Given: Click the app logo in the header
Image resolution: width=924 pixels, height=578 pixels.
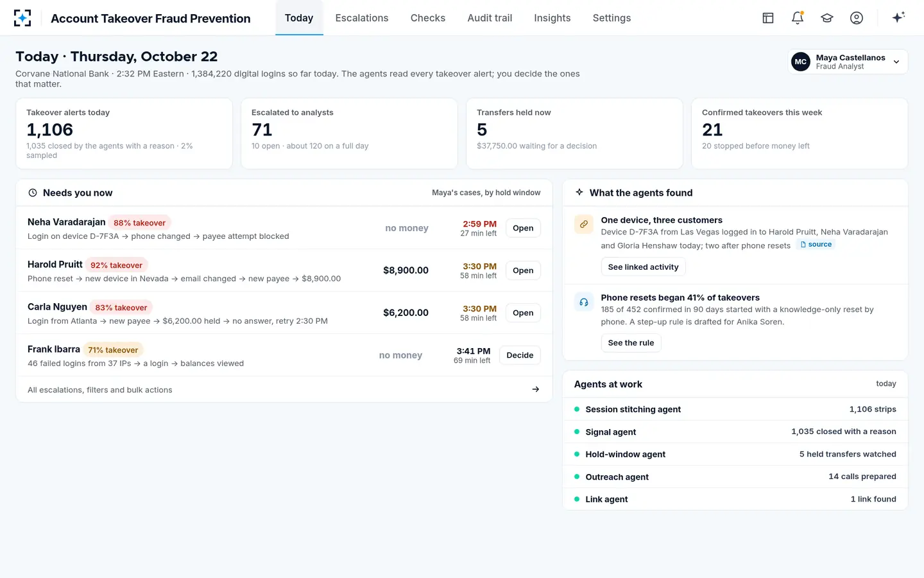Looking at the screenshot, I should 22,18.
